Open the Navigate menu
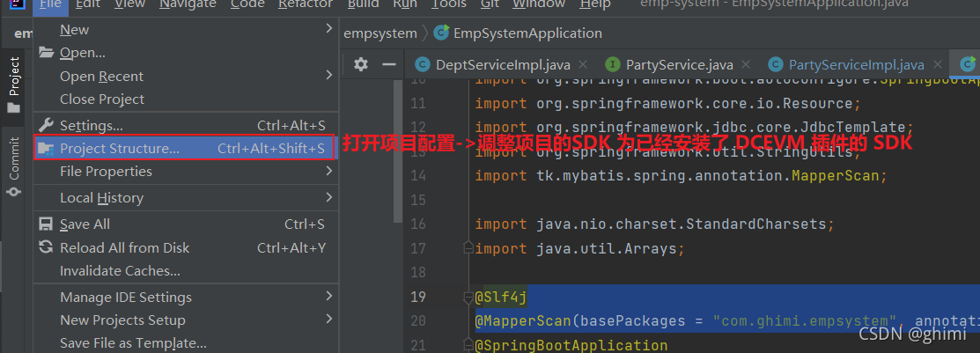The width and height of the screenshot is (980, 353). 188,4
